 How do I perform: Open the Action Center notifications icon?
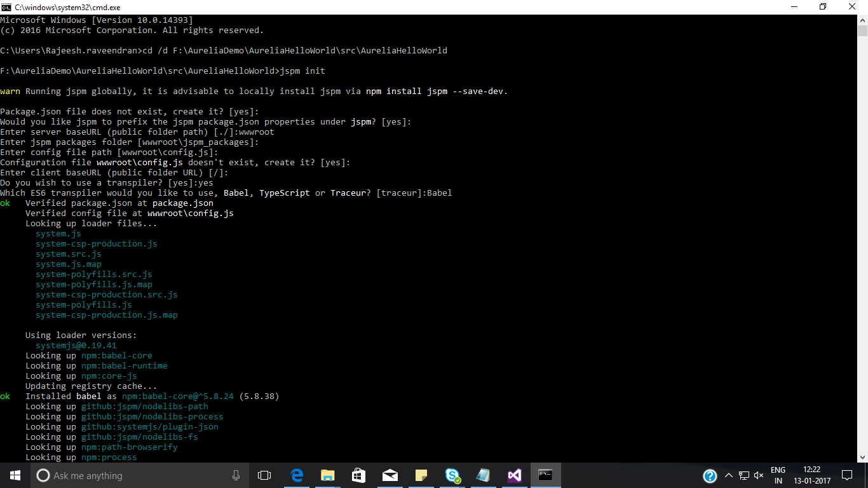click(x=847, y=475)
